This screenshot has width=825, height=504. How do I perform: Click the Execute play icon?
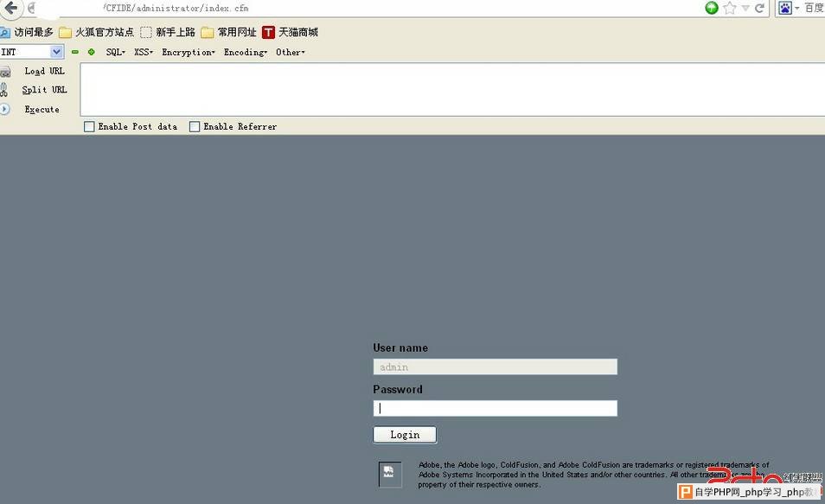(4, 109)
